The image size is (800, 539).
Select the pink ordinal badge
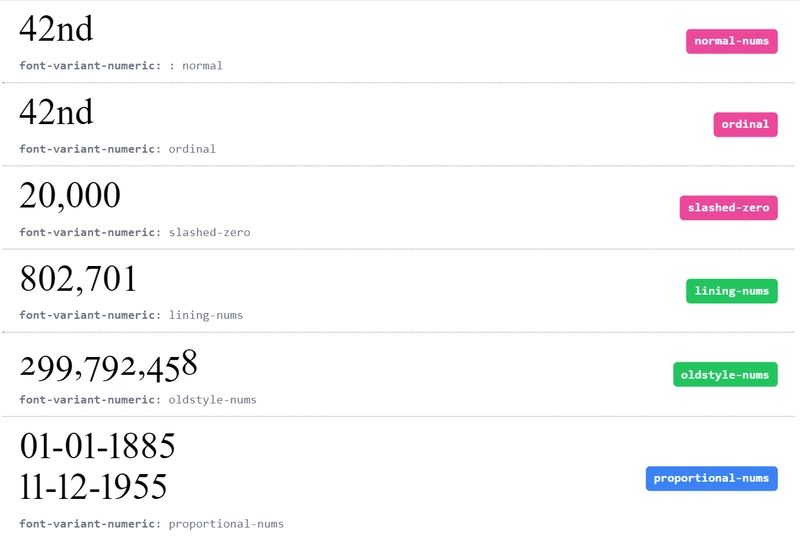pyautogui.click(x=745, y=125)
